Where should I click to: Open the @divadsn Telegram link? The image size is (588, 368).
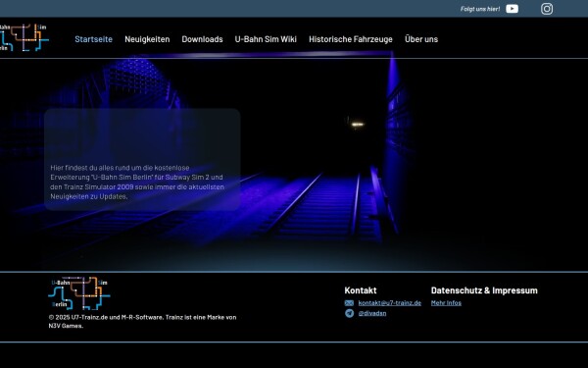pos(372,313)
